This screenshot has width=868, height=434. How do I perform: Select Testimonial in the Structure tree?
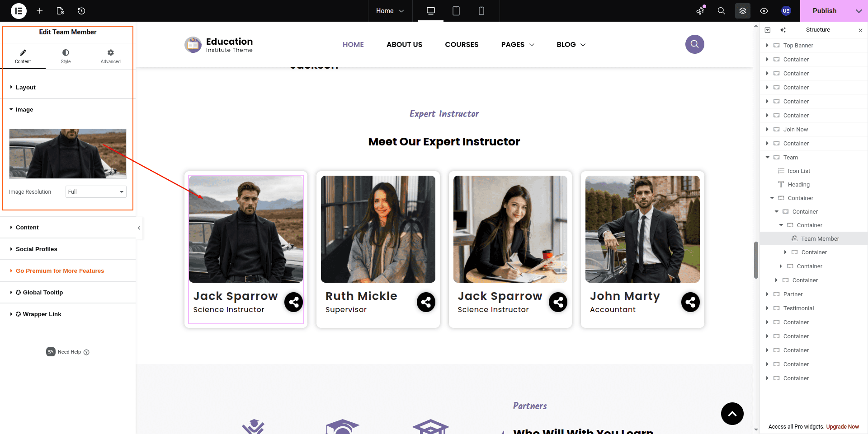(798, 308)
